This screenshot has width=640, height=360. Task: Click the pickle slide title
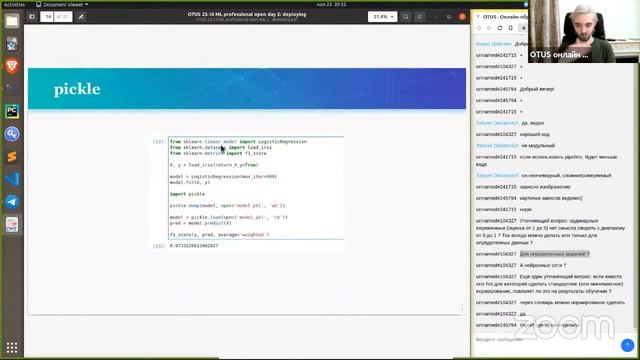pos(77,89)
